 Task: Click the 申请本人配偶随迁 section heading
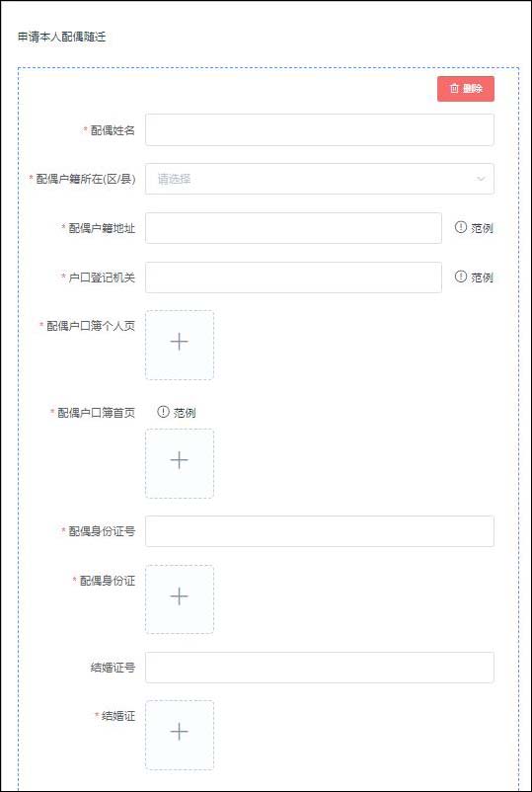61,37
